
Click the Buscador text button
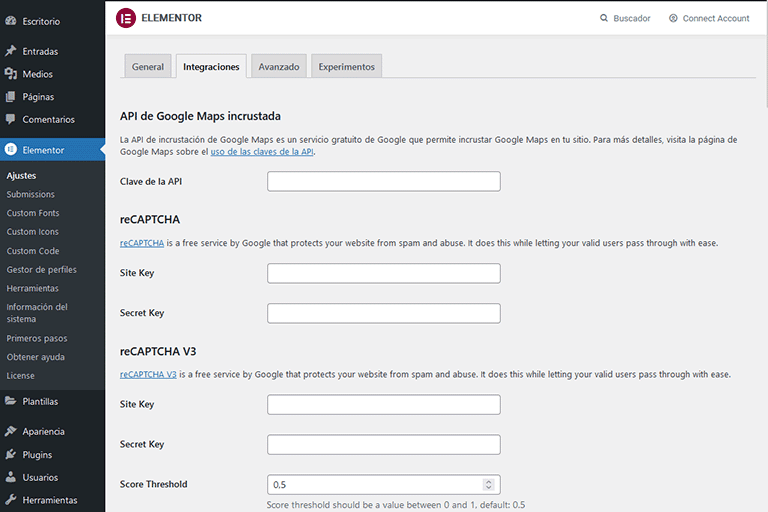[631, 18]
